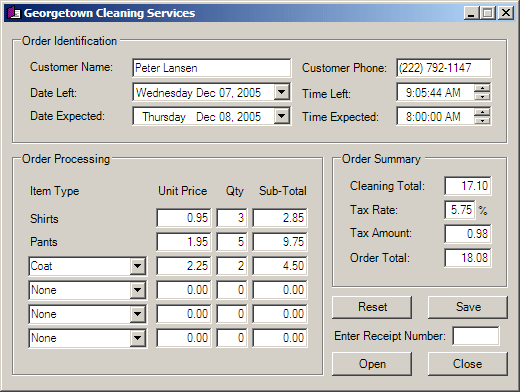Click the 'Qty' column header
This screenshot has height=392, width=520.
click(235, 191)
